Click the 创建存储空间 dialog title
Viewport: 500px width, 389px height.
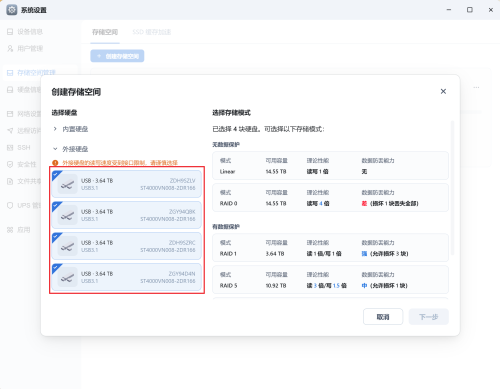76,92
